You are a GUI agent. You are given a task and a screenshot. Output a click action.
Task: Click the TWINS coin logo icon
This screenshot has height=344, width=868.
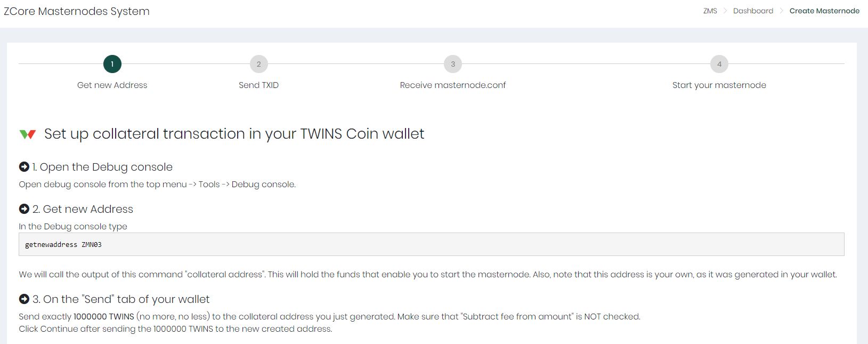[27, 134]
